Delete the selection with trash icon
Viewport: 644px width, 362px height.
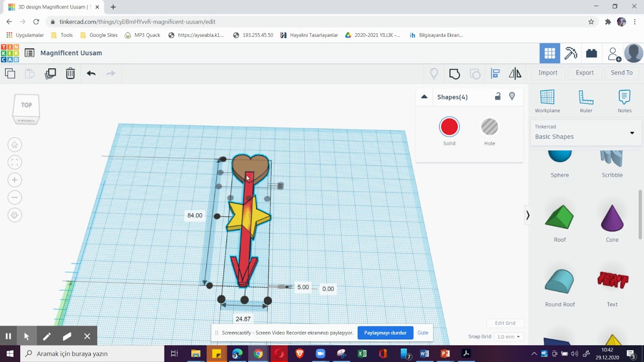coord(70,73)
